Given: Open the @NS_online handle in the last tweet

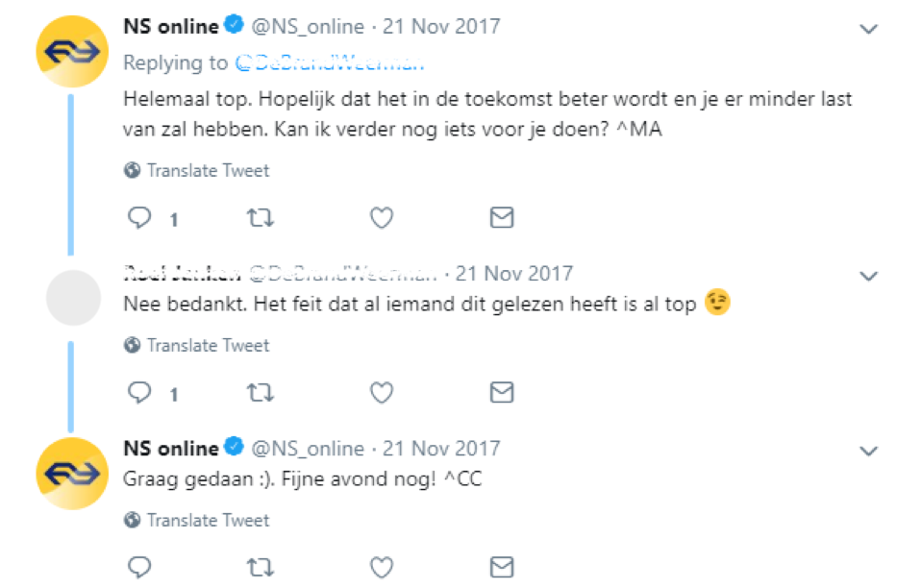Looking at the screenshot, I should (308, 449).
